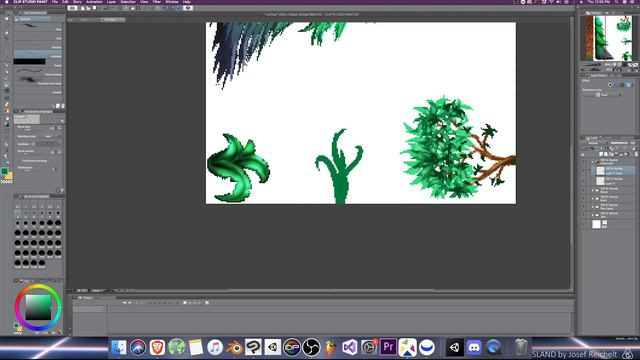640x360 pixels.
Task: Select the Zoom tool at top of toolbar
Action: 7,19
